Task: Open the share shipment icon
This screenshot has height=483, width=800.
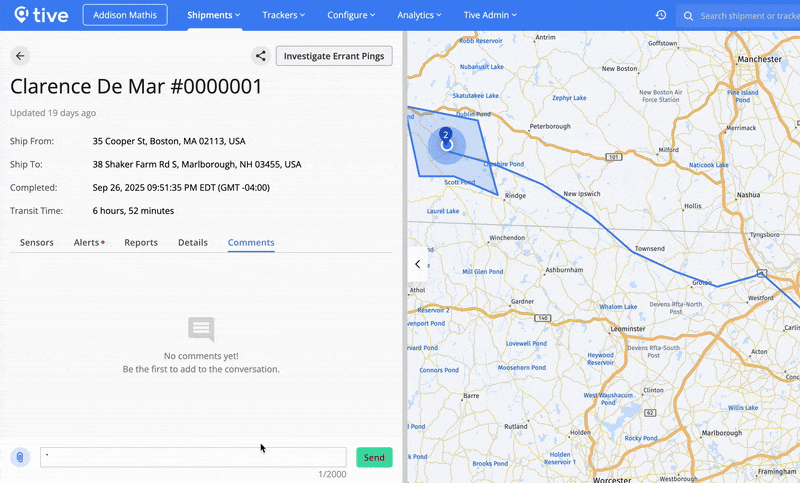Action: 261,56
